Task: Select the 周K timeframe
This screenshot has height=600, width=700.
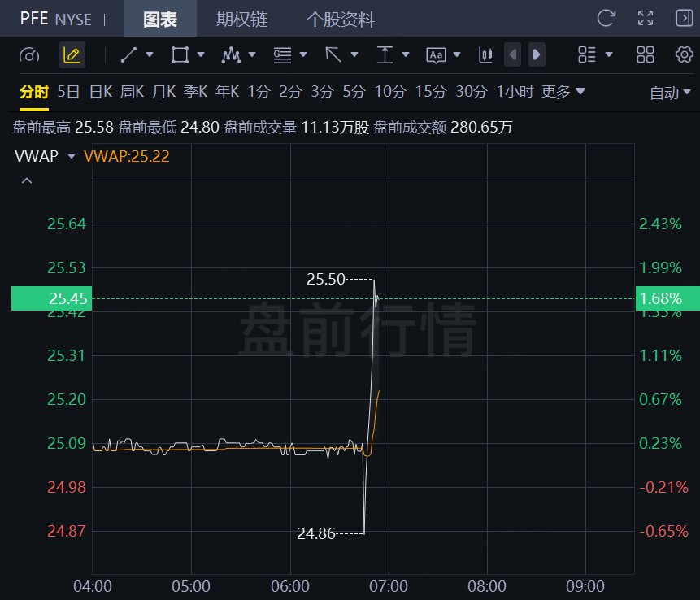Action: [132, 92]
